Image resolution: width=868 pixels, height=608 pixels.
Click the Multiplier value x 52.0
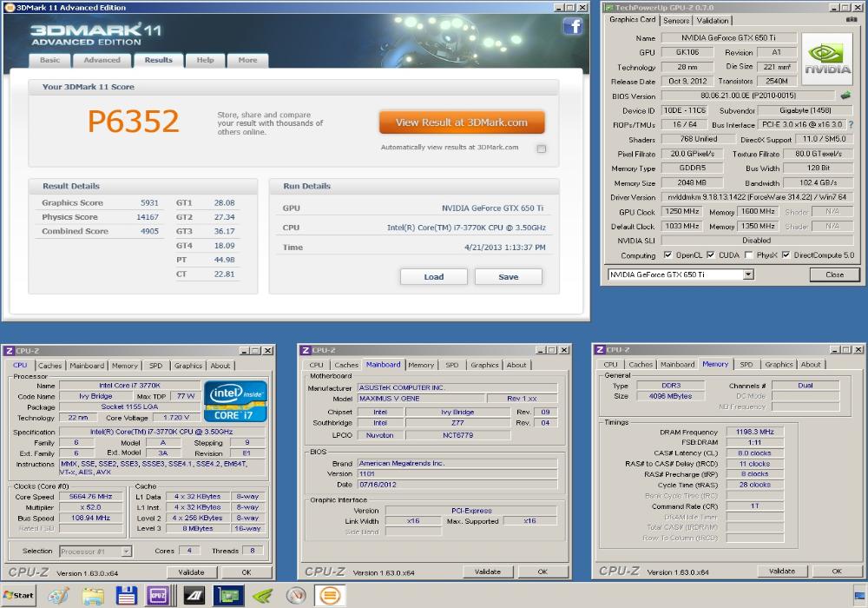tap(91, 507)
